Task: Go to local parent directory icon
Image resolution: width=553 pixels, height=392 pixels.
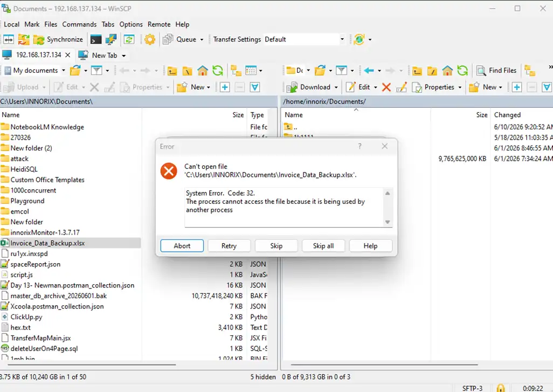Action: [172, 71]
